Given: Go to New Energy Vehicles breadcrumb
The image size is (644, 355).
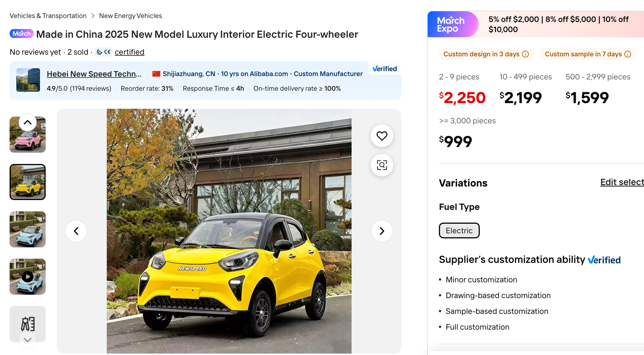Looking at the screenshot, I should [x=130, y=16].
